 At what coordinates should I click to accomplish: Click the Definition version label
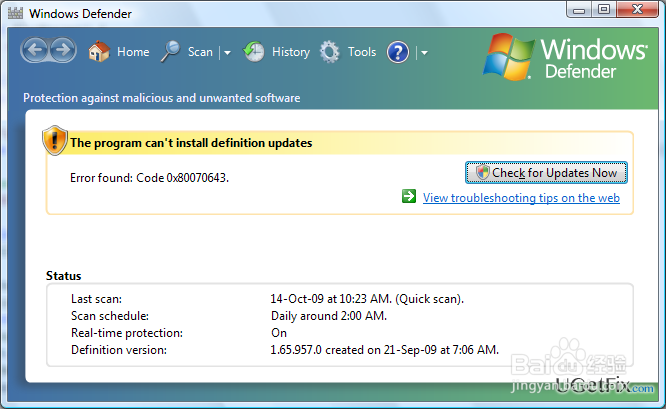tap(119, 350)
